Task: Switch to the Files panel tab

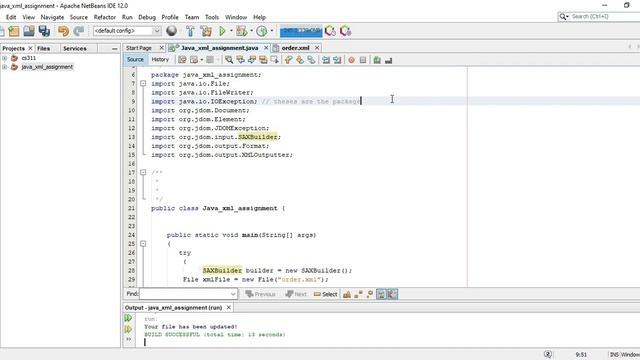Action: pyautogui.click(x=44, y=48)
